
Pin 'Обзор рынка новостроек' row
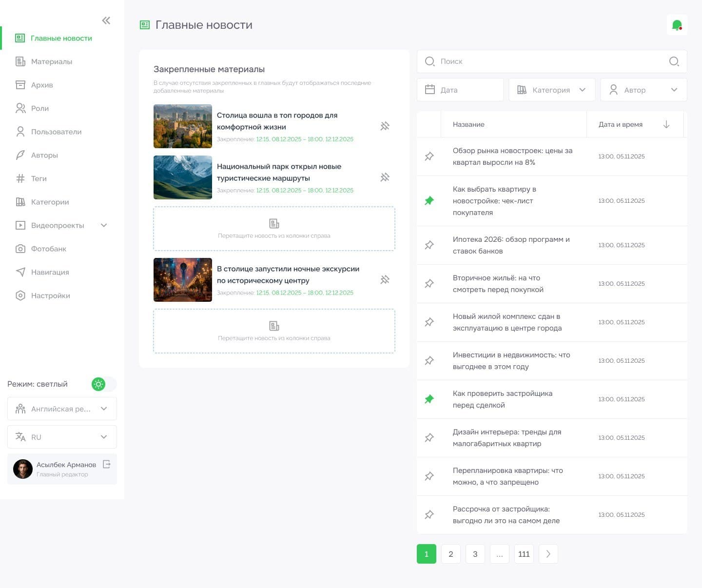429,157
